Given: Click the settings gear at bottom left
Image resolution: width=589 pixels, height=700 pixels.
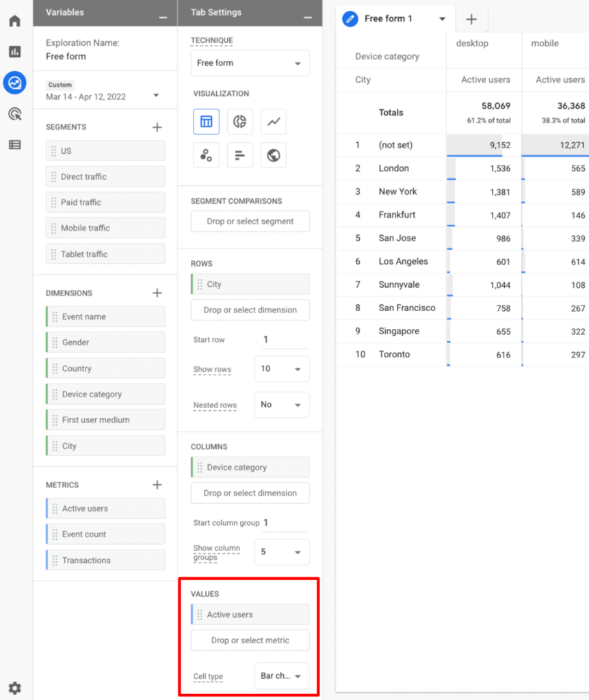Looking at the screenshot, I should pyautogui.click(x=14, y=688).
